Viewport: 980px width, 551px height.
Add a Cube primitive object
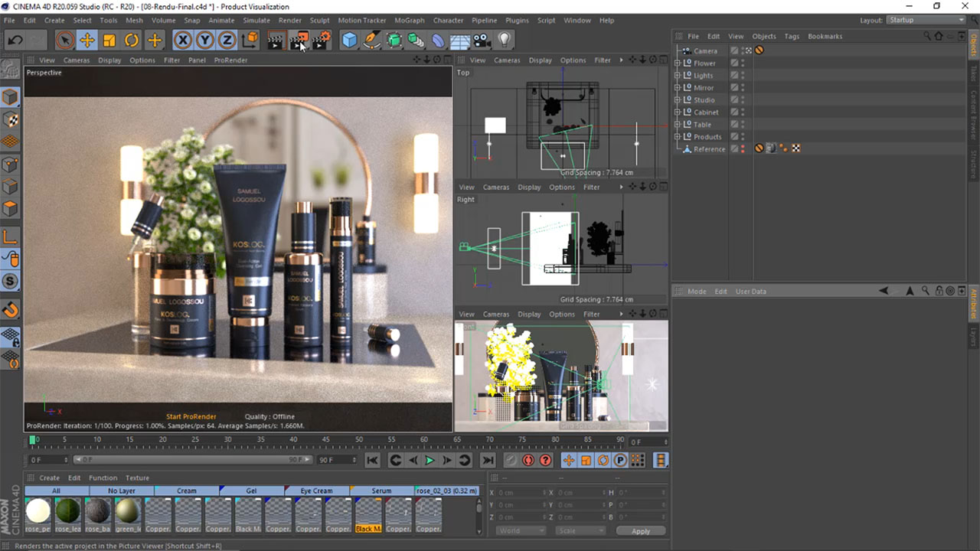coord(349,41)
